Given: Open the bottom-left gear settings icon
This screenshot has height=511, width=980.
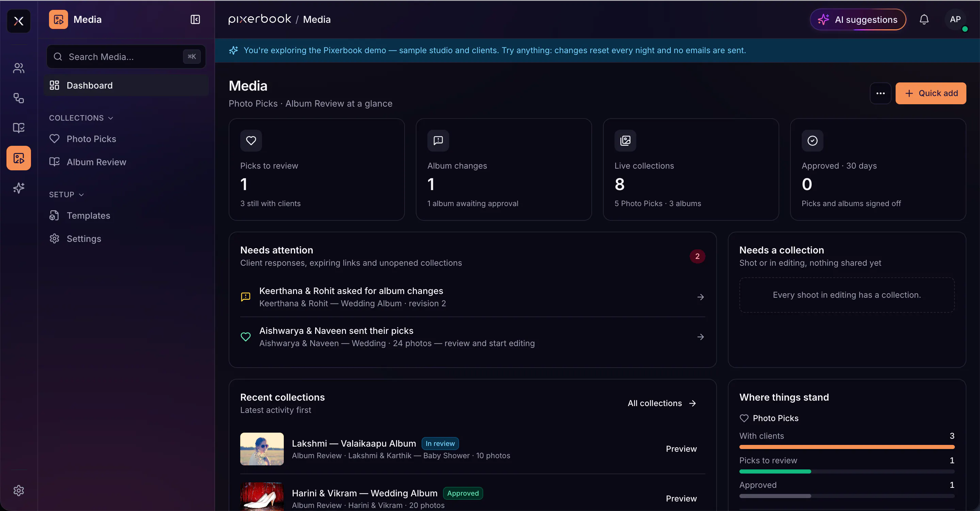Looking at the screenshot, I should [19, 491].
